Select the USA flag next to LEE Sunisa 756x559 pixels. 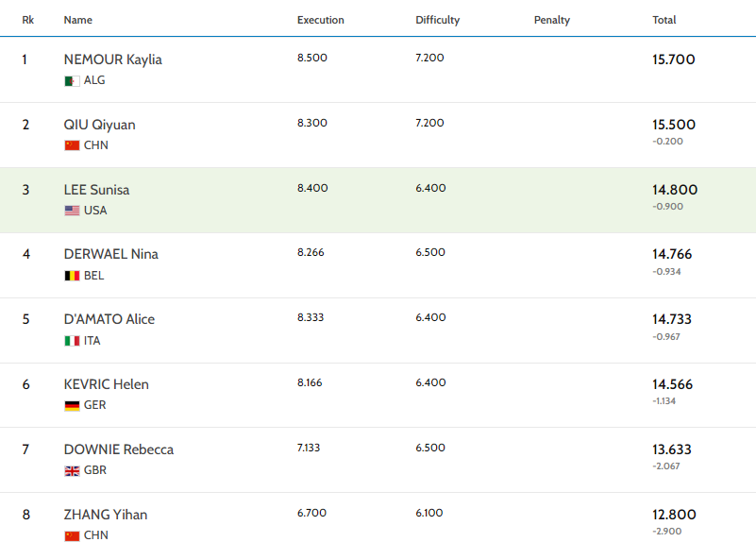coord(71,211)
